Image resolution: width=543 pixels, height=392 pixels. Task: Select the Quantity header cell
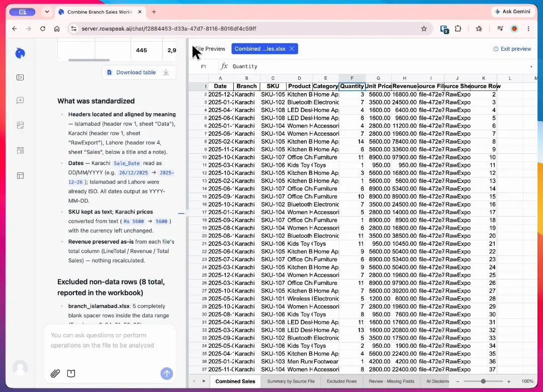pyautogui.click(x=352, y=86)
